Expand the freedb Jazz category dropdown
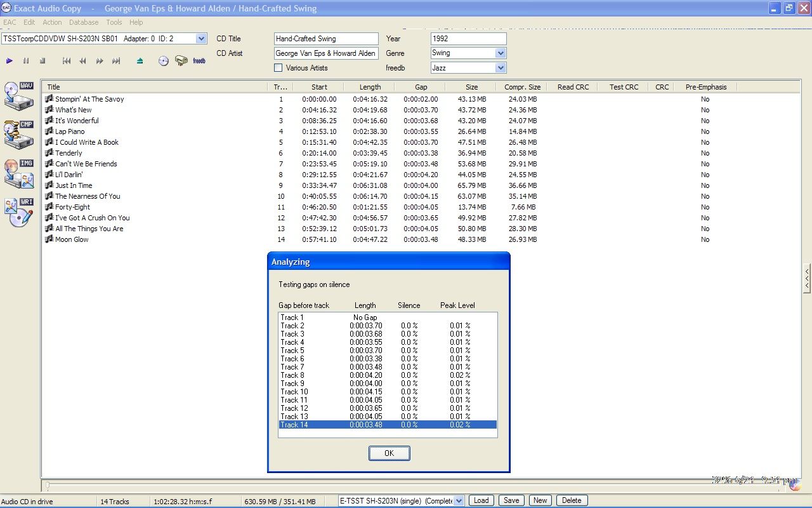Image resolution: width=812 pixels, height=508 pixels. (501, 68)
